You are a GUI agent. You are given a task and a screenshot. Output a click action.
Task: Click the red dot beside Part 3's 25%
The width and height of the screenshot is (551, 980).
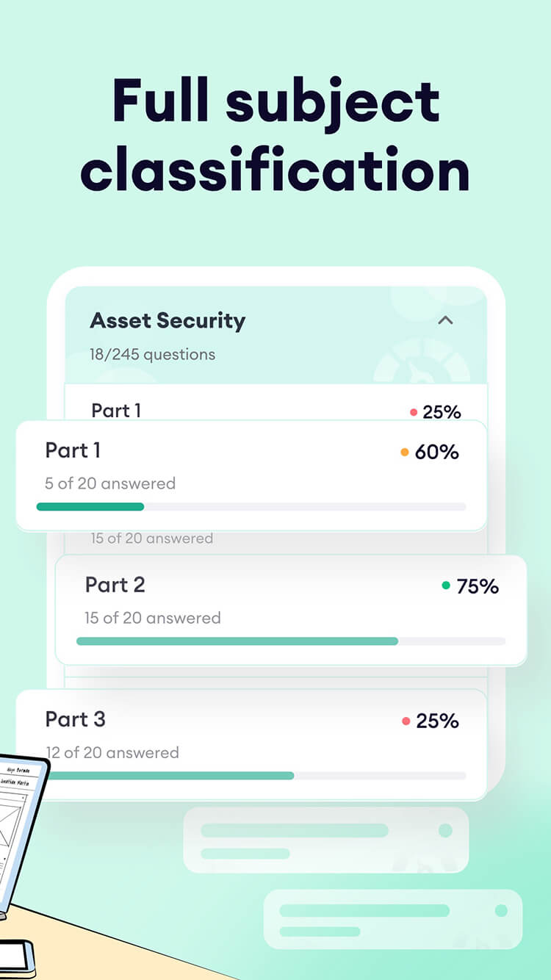pyautogui.click(x=406, y=721)
